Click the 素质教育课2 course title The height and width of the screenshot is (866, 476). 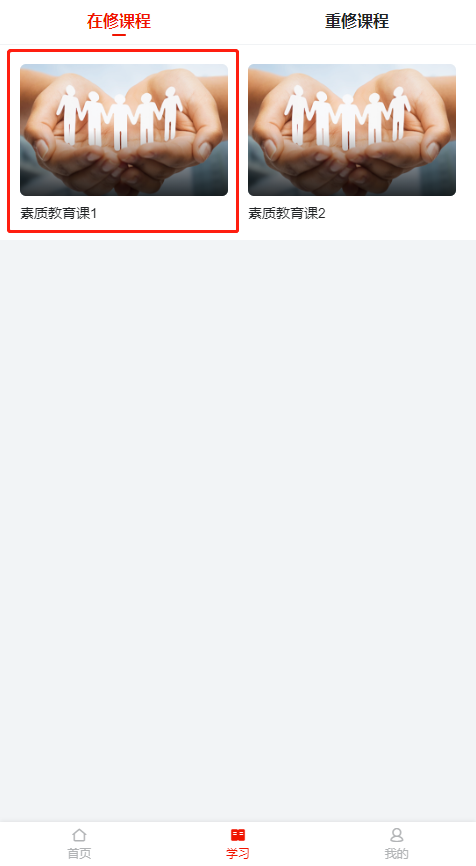pyautogui.click(x=287, y=213)
